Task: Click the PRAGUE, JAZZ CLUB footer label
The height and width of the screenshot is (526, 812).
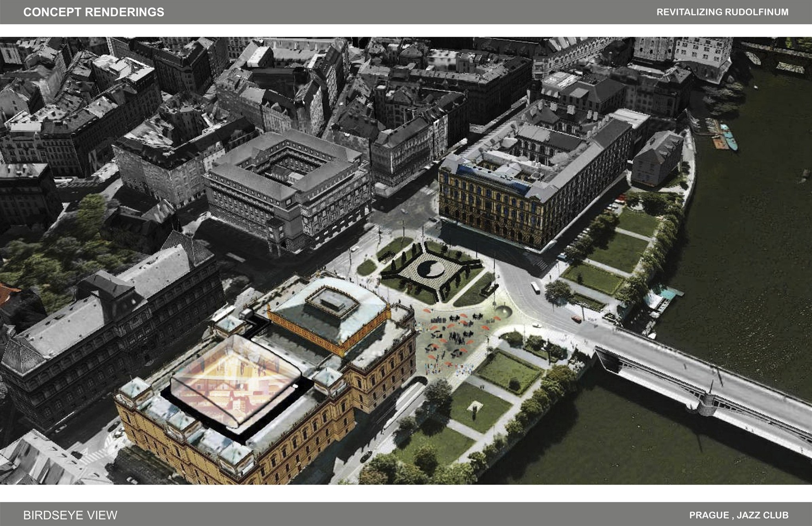Action: click(739, 515)
